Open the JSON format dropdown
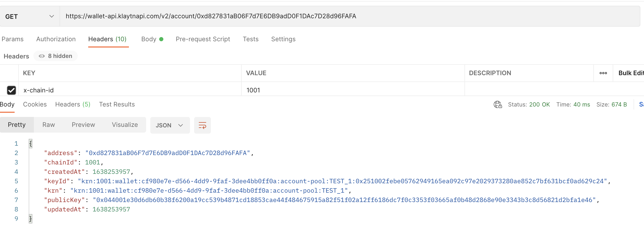644x225 pixels. coord(170,125)
